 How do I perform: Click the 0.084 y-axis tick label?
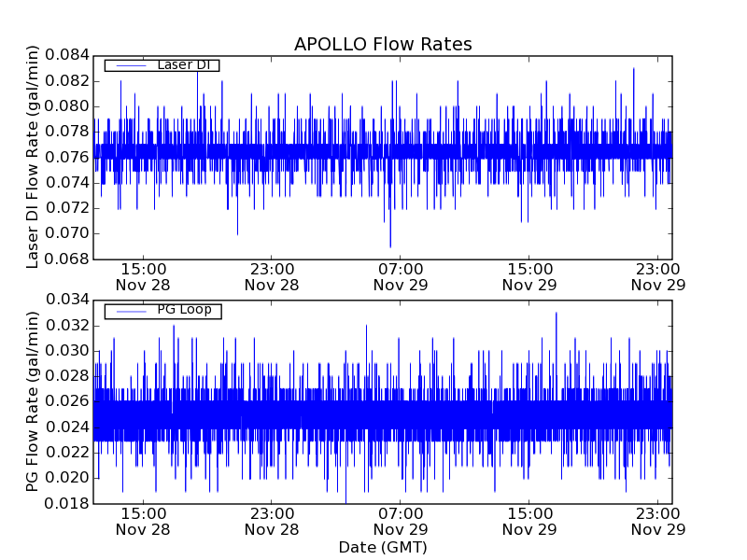pyautogui.click(x=67, y=55)
